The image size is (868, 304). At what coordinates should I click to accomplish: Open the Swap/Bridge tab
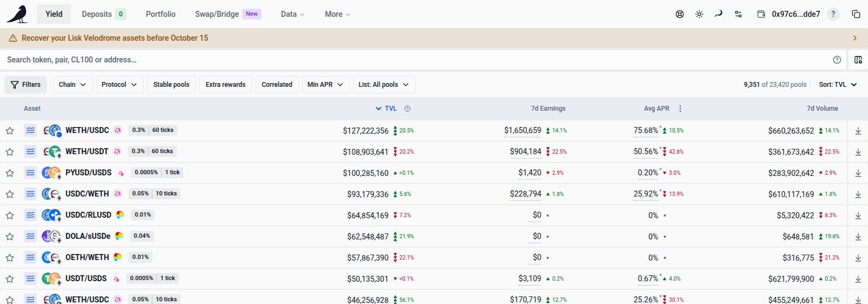click(228, 14)
